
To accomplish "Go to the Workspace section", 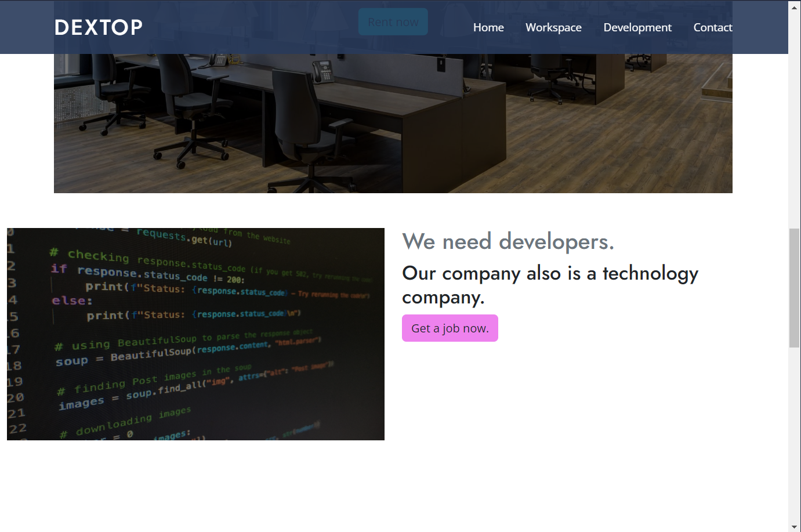I will pos(553,27).
